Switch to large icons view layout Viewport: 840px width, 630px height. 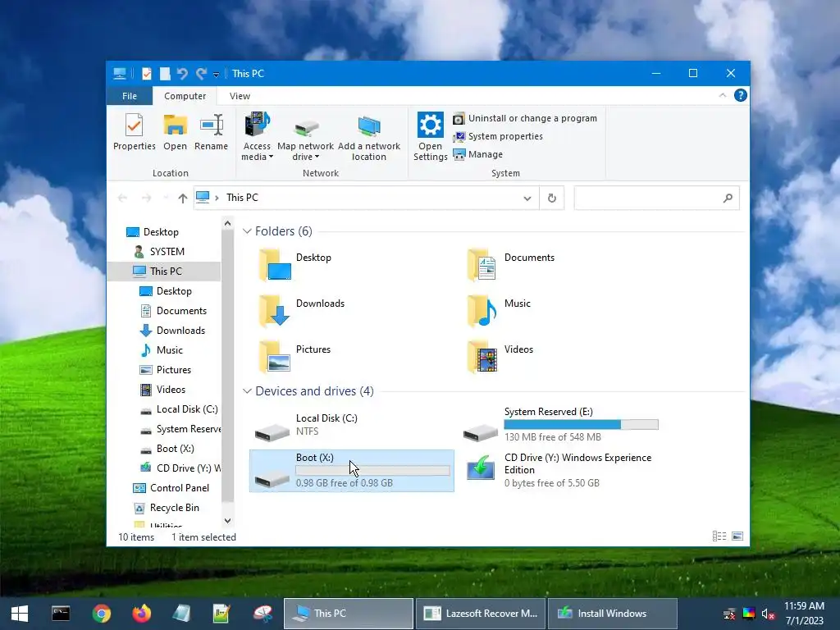(x=737, y=536)
